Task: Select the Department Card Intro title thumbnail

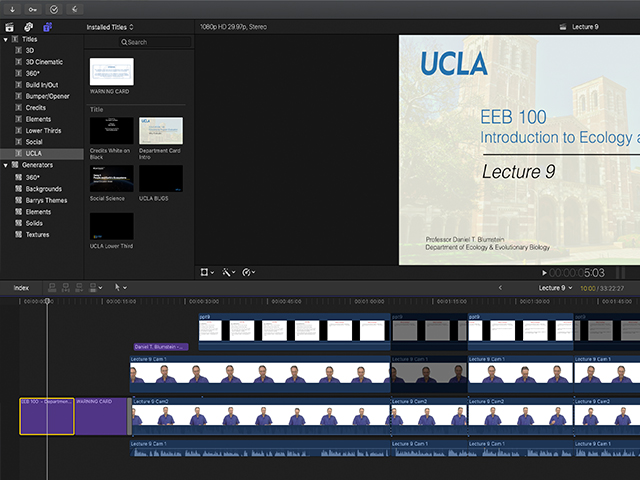Action: coord(160,130)
